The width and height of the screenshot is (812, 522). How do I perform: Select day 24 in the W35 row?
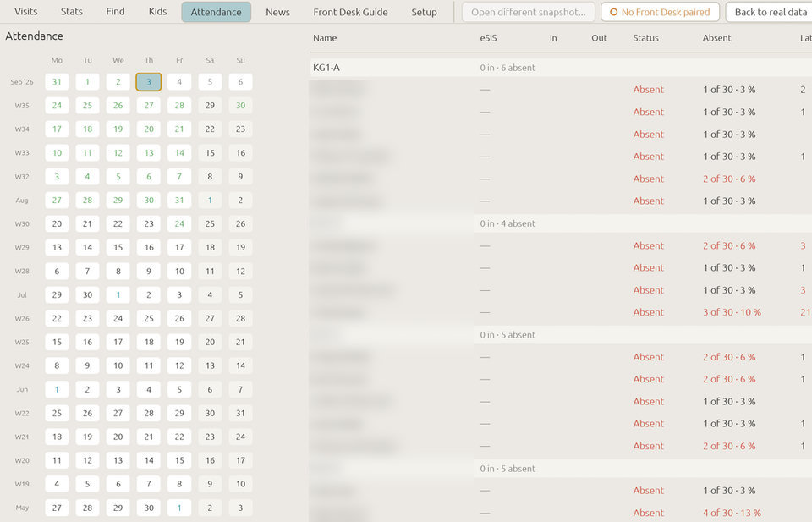[57, 106]
